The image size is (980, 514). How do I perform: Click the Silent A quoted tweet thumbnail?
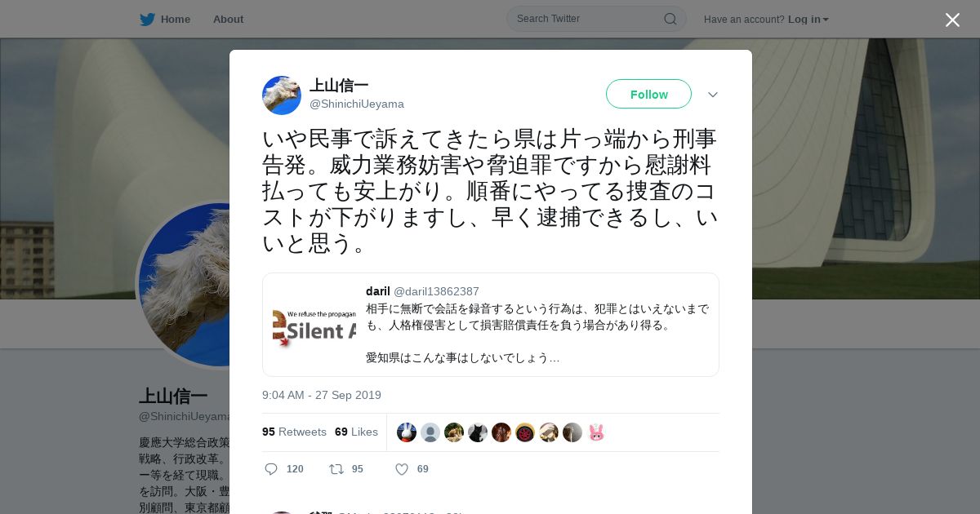click(x=314, y=325)
